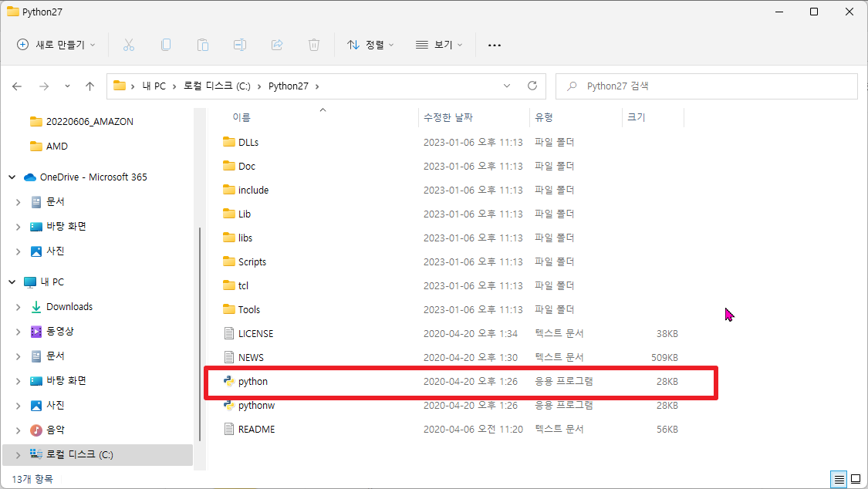Click the 509KB size value
This screenshot has height=489, width=868.
coord(664,358)
